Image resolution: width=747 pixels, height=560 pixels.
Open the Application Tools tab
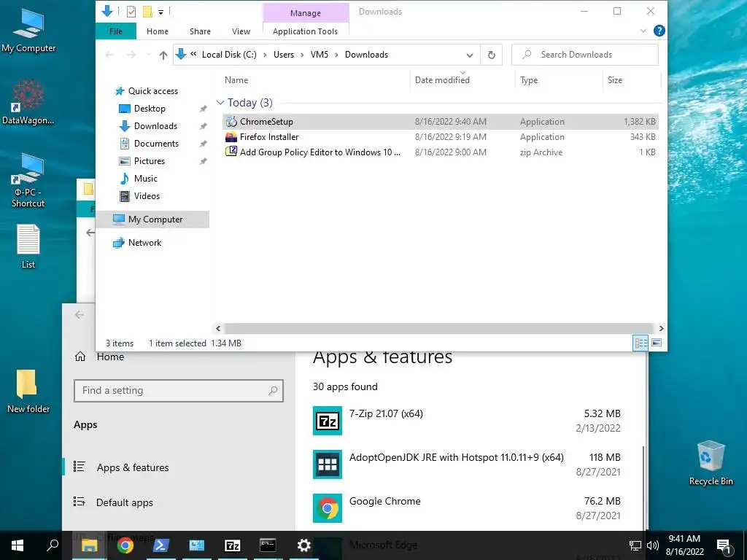(306, 31)
